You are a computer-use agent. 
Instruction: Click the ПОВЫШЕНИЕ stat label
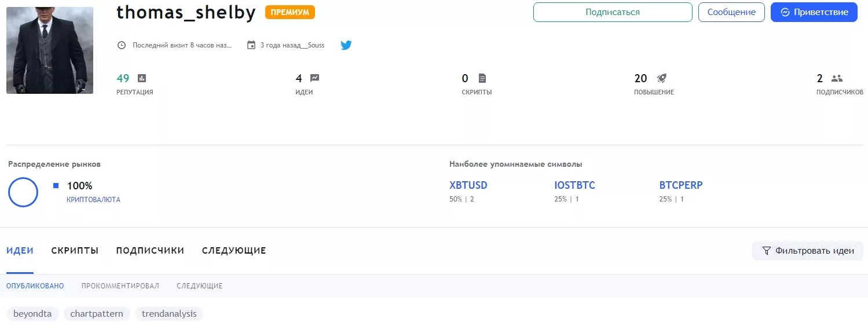click(x=654, y=92)
